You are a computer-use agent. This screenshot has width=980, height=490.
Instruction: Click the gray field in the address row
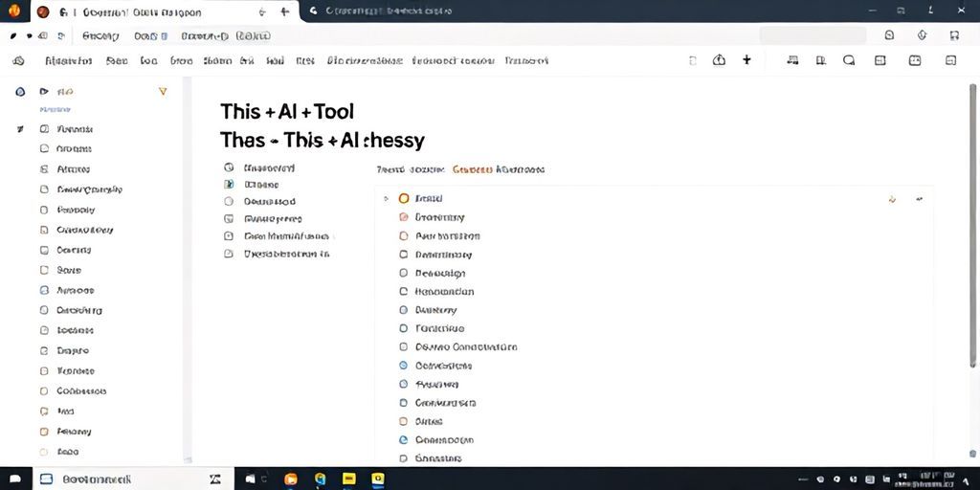pyautogui.click(x=813, y=35)
